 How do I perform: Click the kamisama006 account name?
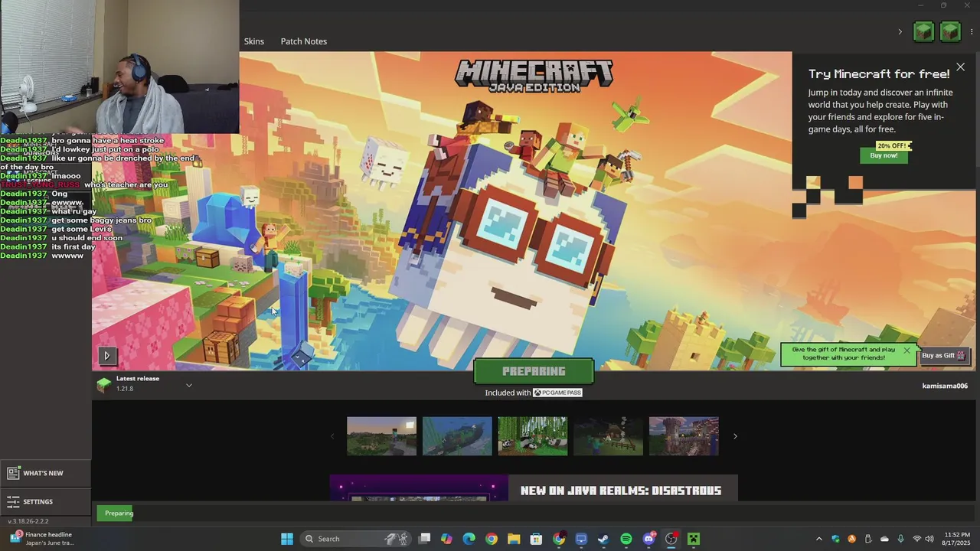945,386
